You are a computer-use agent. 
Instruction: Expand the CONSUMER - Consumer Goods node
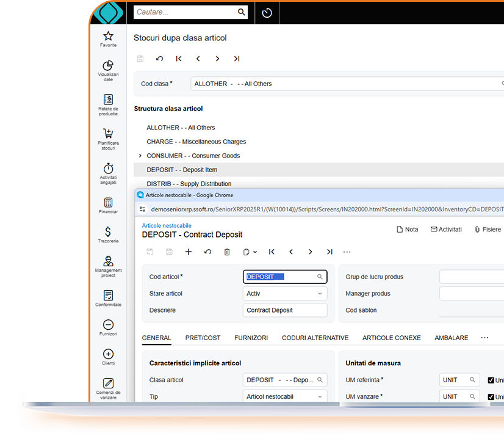(x=140, y=156)
